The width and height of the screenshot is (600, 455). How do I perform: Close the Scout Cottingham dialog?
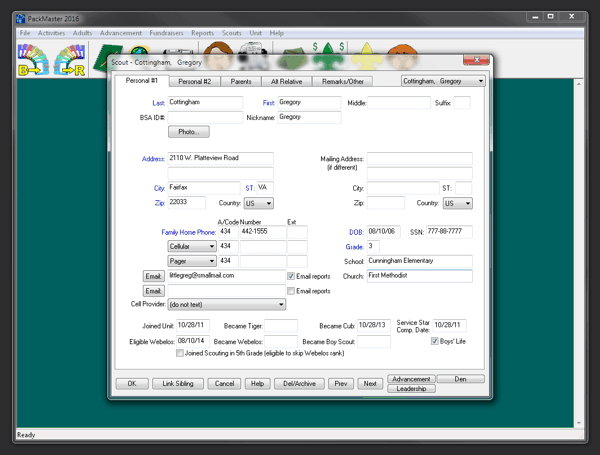476,60
